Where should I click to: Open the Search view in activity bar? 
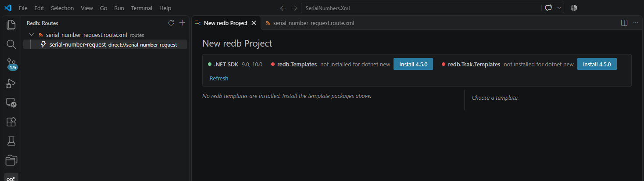tap(11, 44)
